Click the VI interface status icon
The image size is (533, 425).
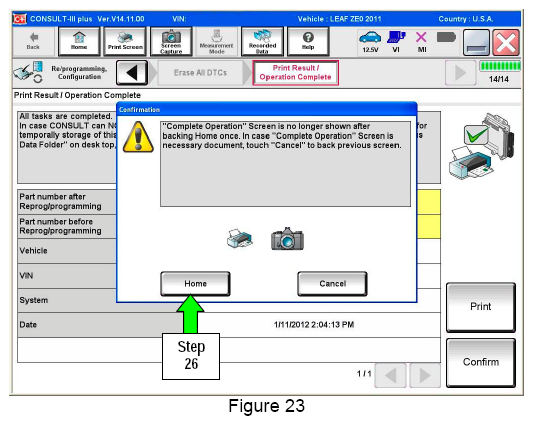pos(396,41)
